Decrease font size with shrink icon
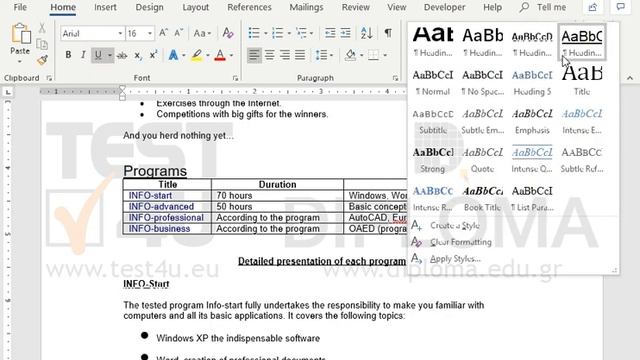640x360 pixels. pyautogui.click(x=178, y=33)
